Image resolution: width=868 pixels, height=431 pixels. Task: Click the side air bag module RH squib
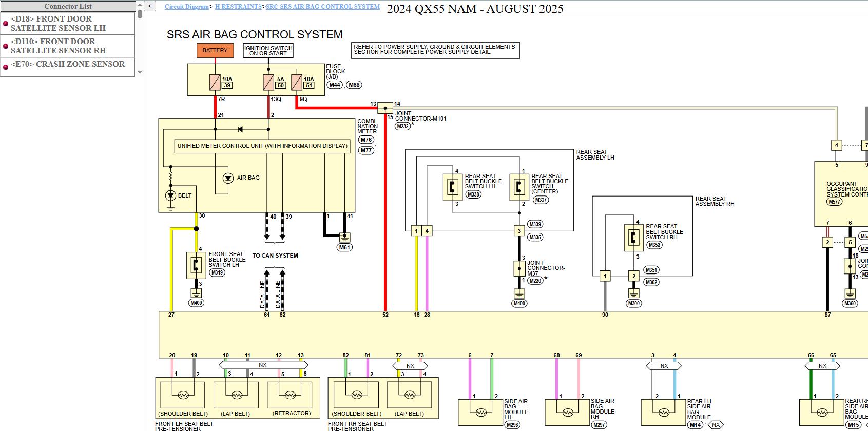tap(567, 413)
